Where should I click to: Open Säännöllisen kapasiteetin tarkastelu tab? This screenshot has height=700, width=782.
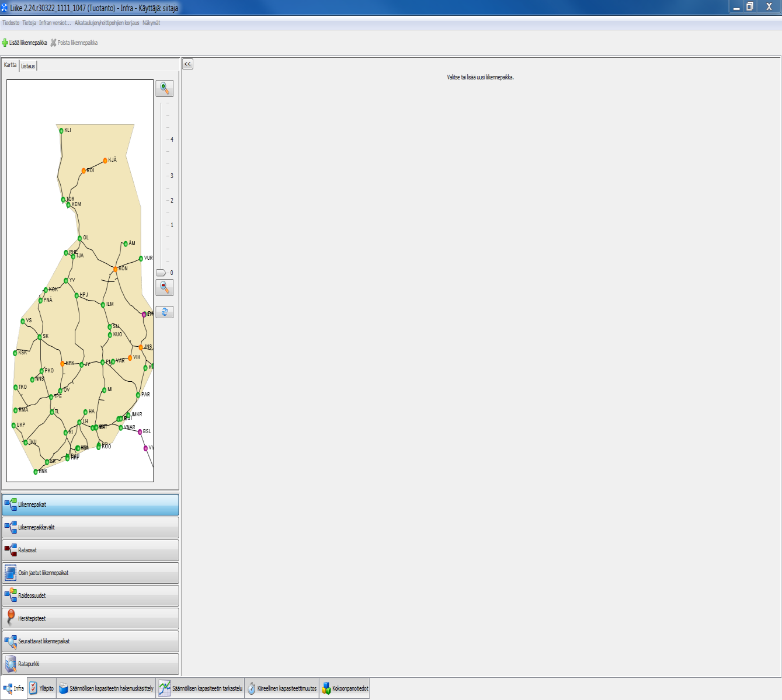[201, 688]
